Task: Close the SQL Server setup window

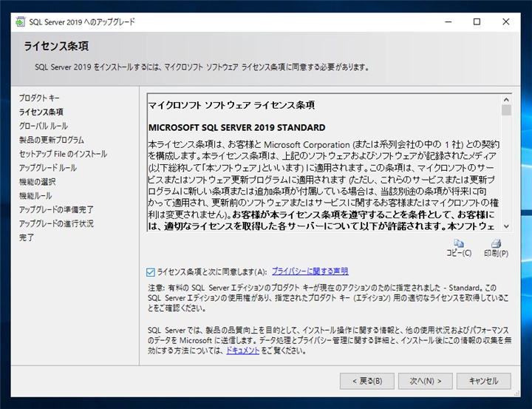Action: 505,21
